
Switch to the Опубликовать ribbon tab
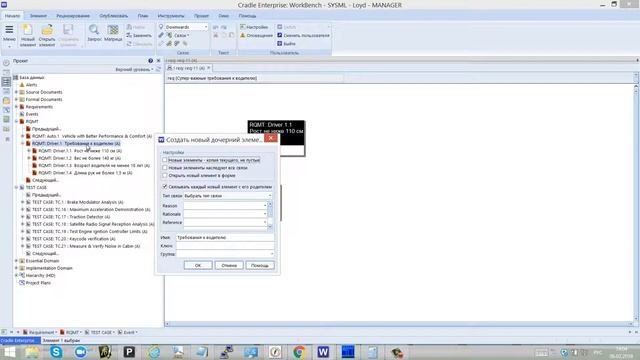tap(113, 16)
